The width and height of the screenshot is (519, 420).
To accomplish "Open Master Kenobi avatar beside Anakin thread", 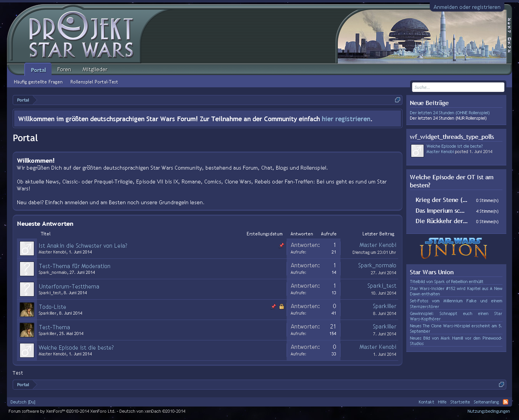I will [27, 248].
